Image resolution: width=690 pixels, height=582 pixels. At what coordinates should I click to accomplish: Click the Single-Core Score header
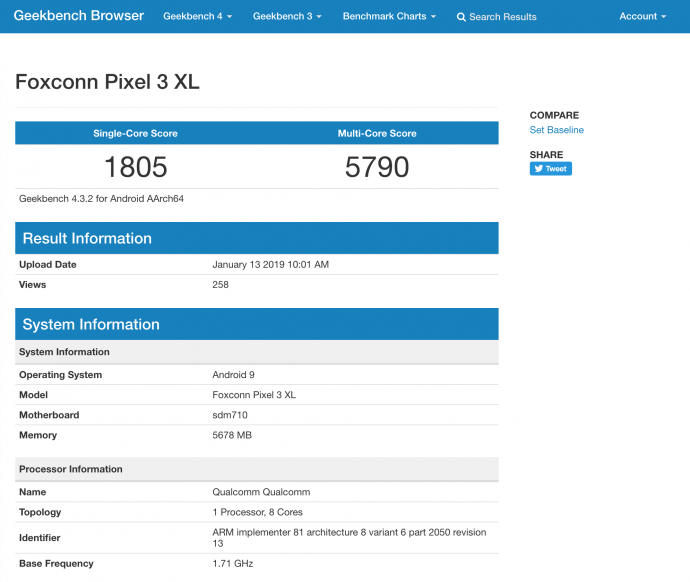pyautogui.click(x=135, y=133)
